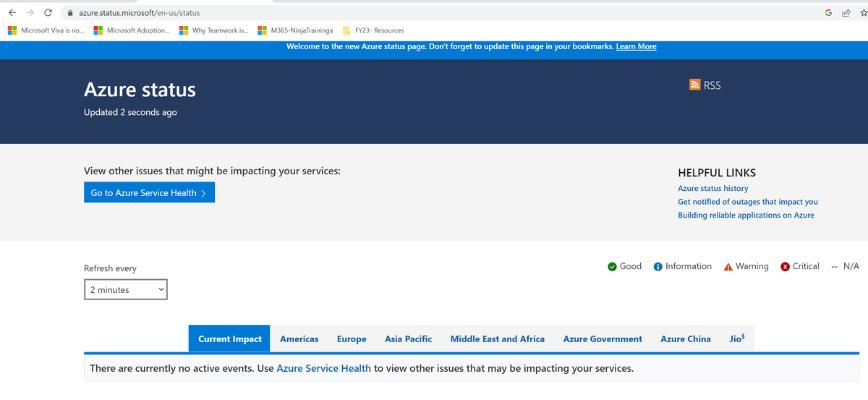
Task: Open Why Teamwork is bookmark
Action: [x=214, y=30]
